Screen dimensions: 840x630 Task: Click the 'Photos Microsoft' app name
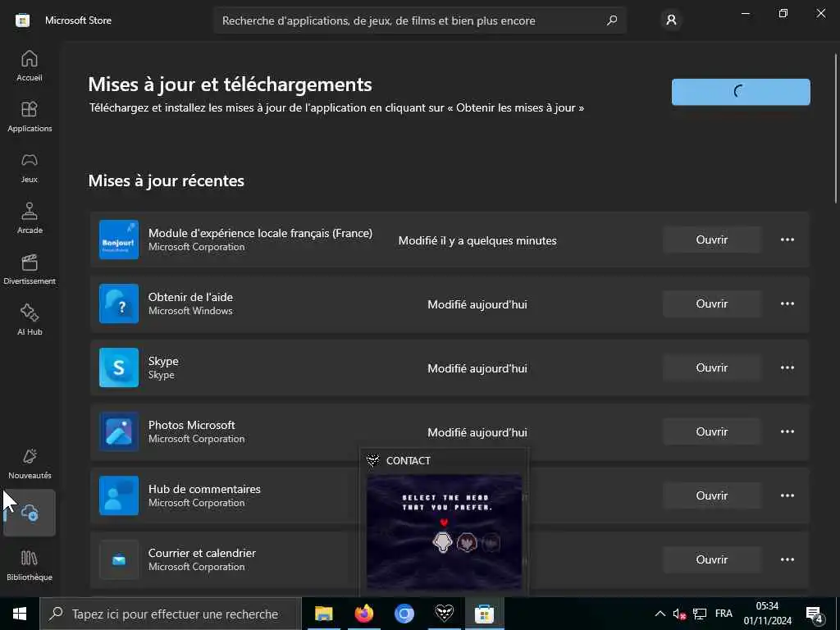click(x=192, y=425)
